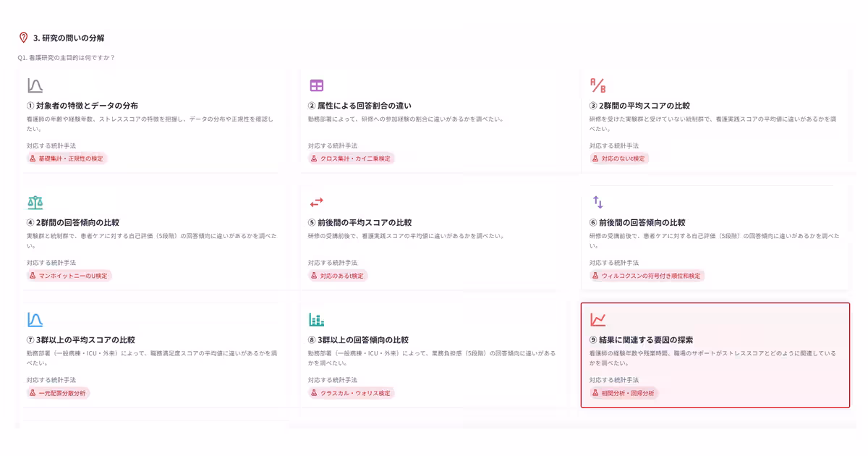Select card ⑦ 3群以上の平均スコアの比較
This screenshot has width=868, height=456.
pyautogui.click(x=153, y=355)
